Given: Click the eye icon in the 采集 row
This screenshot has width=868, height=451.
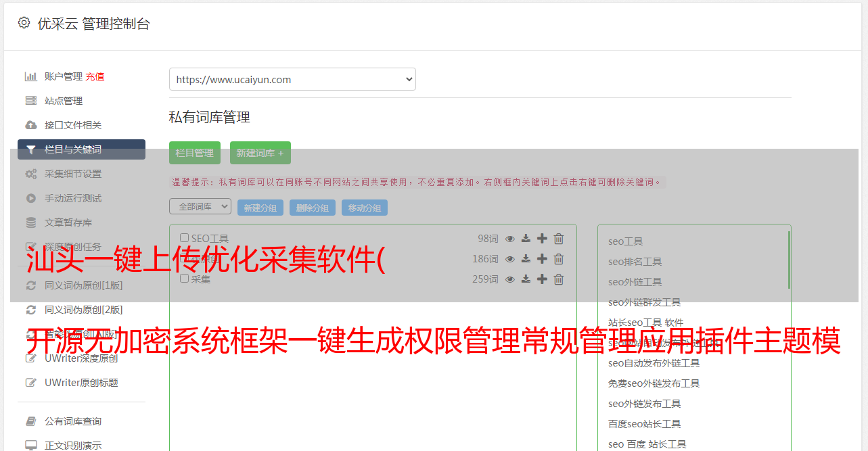Looking at the screenshot, I should (510, 279).
